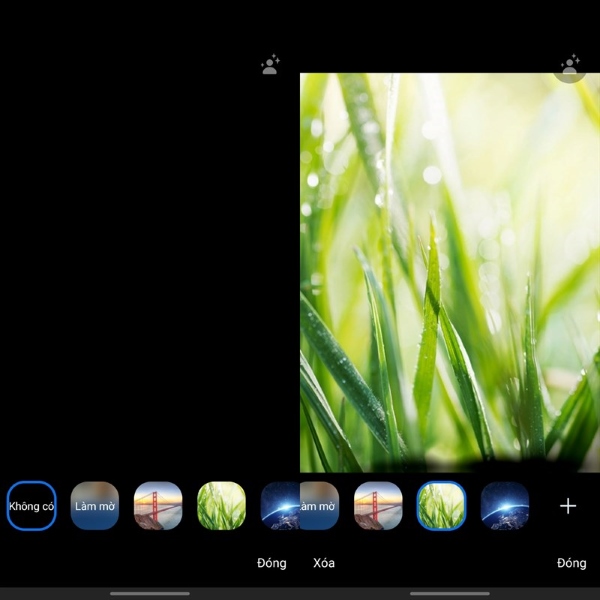600x600 pixels.
Task: Tap background effects icon above black preview
Action: coord(270,65)
